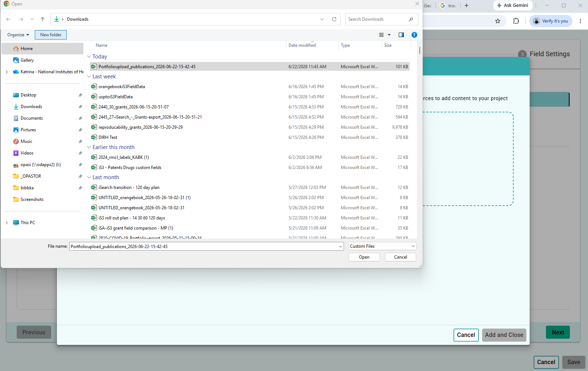
Task: Open the Organize menu
Action: 18,35
